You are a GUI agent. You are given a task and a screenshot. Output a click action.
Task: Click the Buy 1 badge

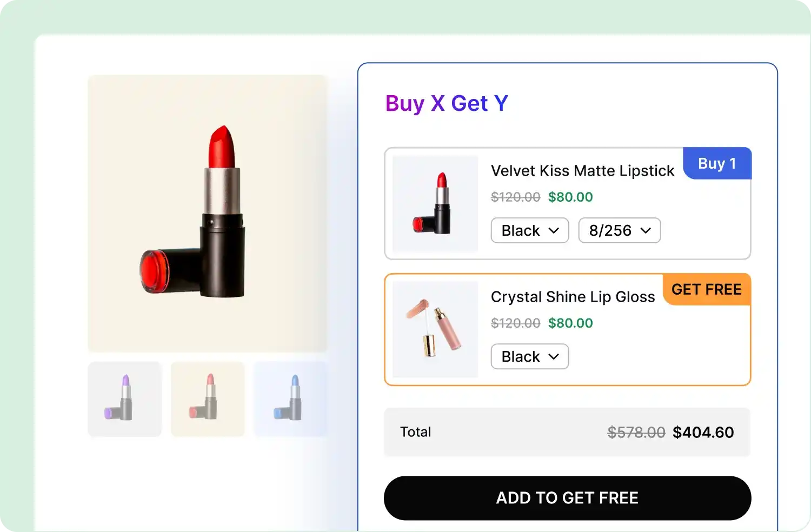717,163
